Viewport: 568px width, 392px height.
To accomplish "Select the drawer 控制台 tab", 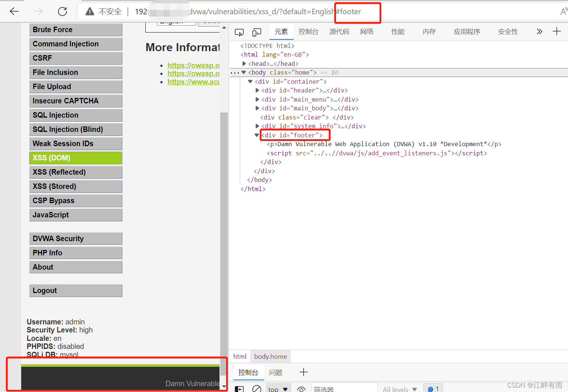I will 248,372.
